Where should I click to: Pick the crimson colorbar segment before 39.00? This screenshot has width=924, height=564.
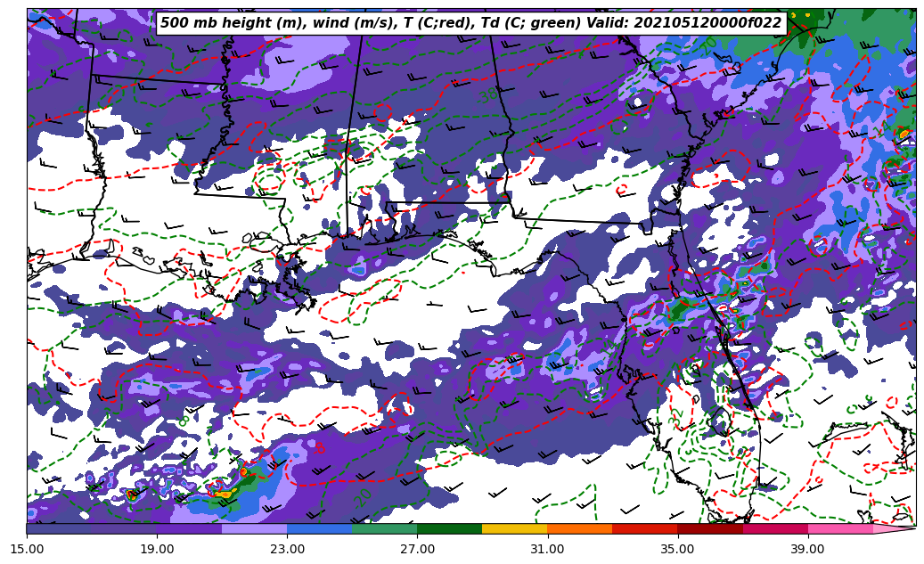pyautogui.click(x=775, y=528)
